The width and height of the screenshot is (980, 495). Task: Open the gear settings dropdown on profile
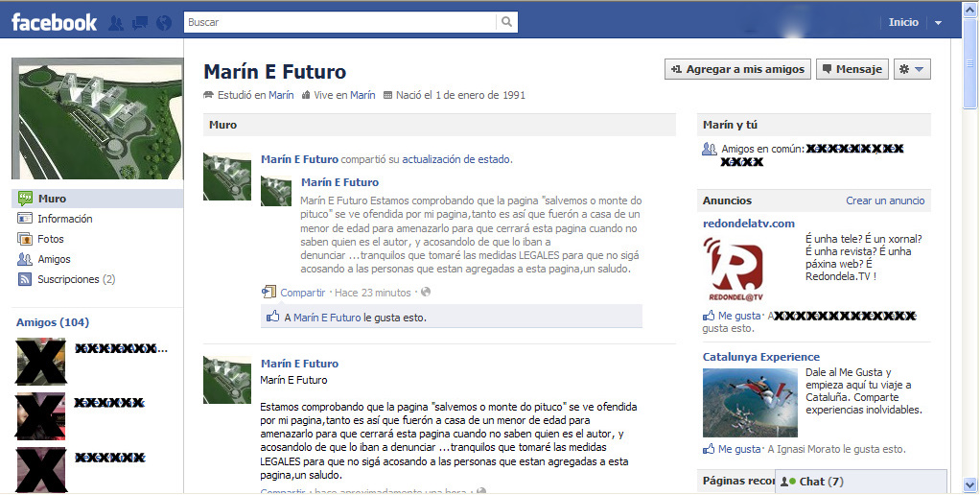(911, 69)
